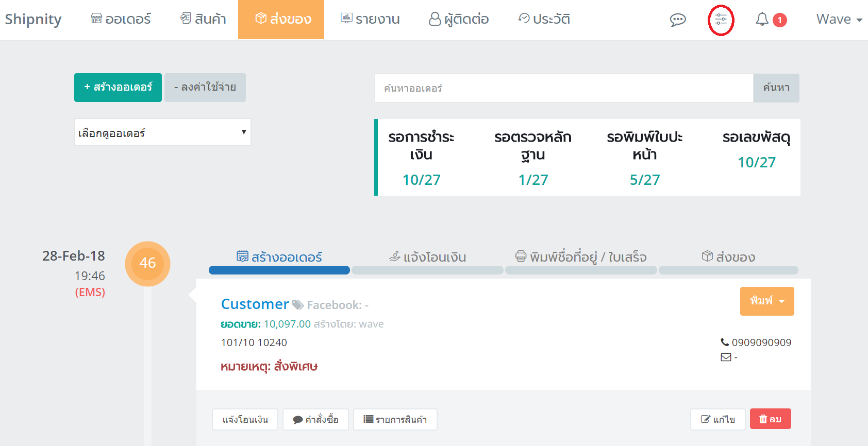Screen dimensions: 868x446
Task: Open the เลือกดูออเดอร์ select box
Action: tap(162, 133)
